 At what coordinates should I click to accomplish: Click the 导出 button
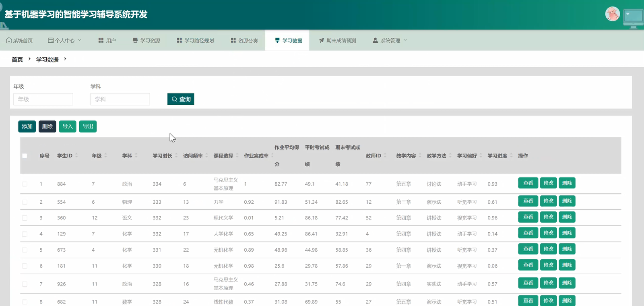pos(88,126)
